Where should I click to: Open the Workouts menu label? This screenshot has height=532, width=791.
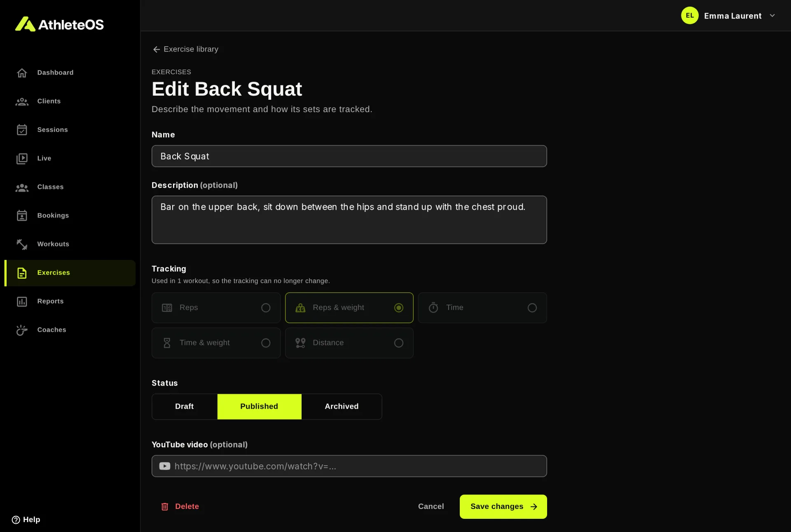pyautogui.click(x=53, y=244)
